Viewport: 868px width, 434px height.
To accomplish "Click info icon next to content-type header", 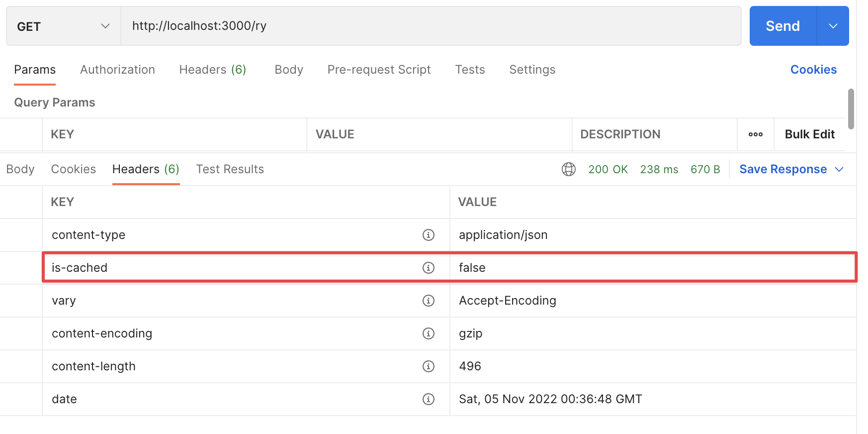I will click(x=428, y=235).
